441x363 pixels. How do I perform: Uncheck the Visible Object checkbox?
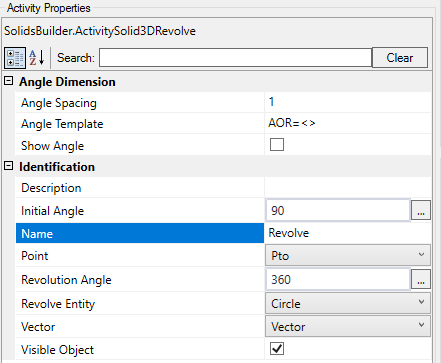point(277,349)
